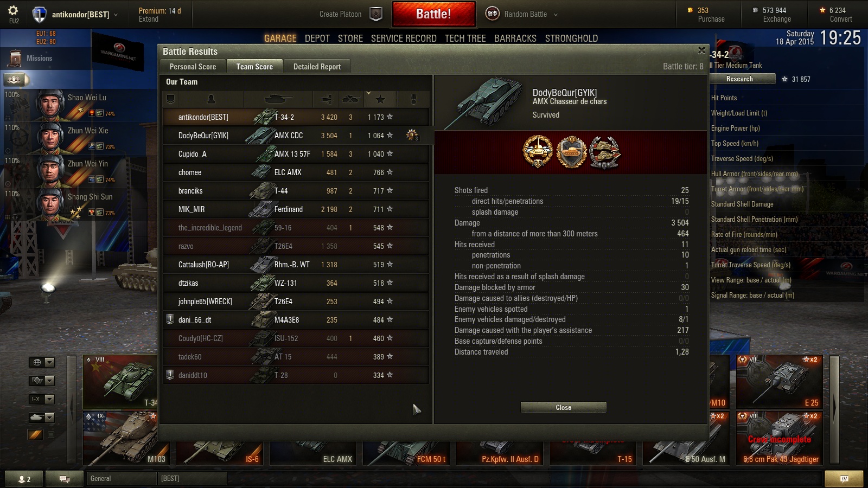This screenshot has height=488, width=868.
Task: Click the notification center icon bottom right
Action: point(844,479)
